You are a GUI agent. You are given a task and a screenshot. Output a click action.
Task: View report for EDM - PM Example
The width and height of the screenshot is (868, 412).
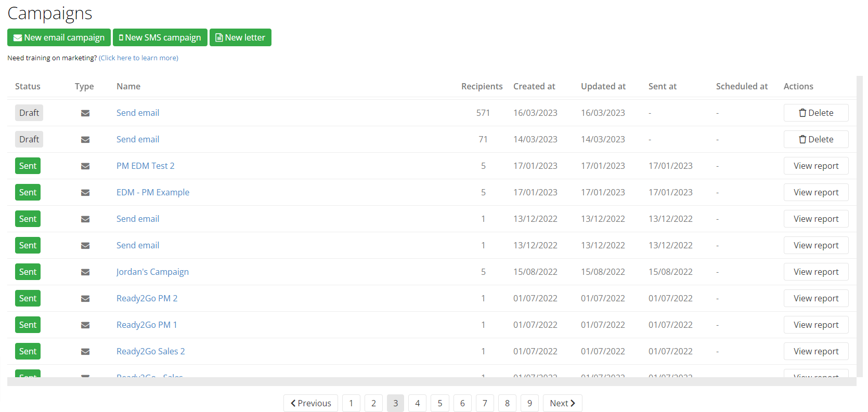pyautogui.click(x=815, y=192)
